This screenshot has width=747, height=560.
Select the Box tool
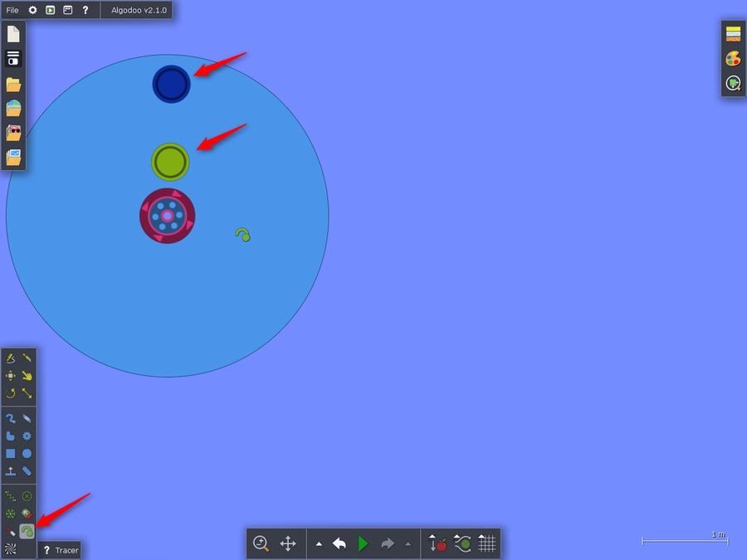point(11,454)
